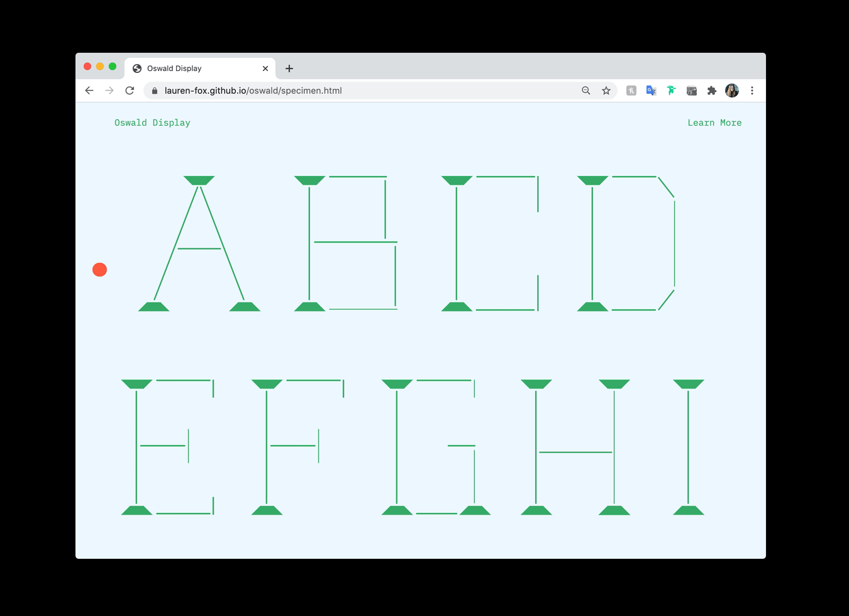Open the zoom magnifier in address bar
This screenshot has width=849, height=616.
(586, 91)
